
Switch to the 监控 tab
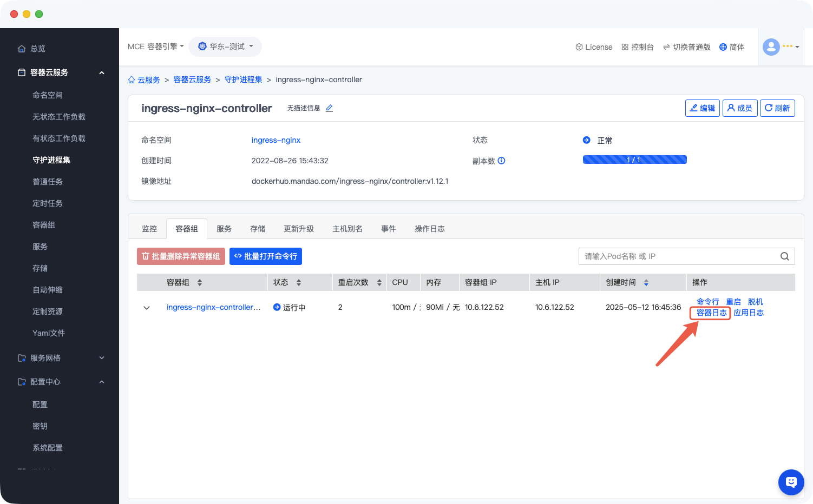pos(149,229)
